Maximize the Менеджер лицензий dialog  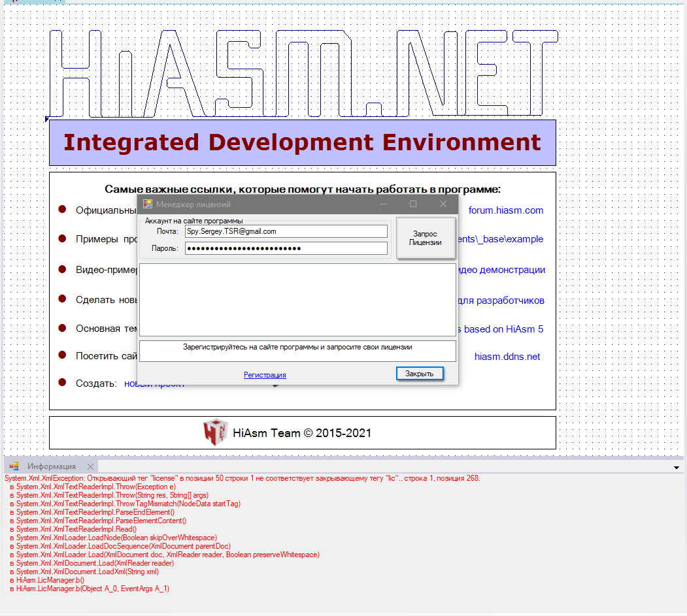coord(413,204)
